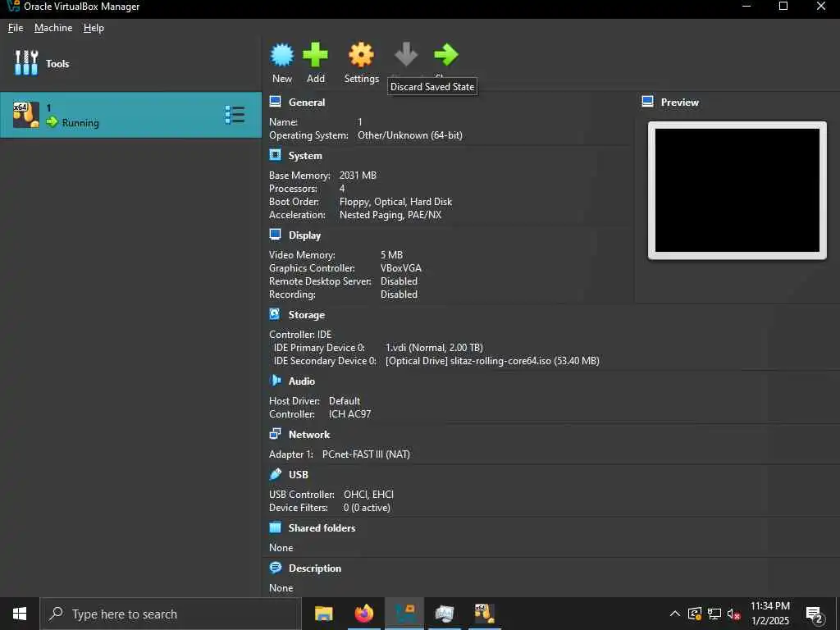The height and width of the screenshot is (630, 840).
Task: Launch Firefox from the taskbar
Action: coord(364,614)
